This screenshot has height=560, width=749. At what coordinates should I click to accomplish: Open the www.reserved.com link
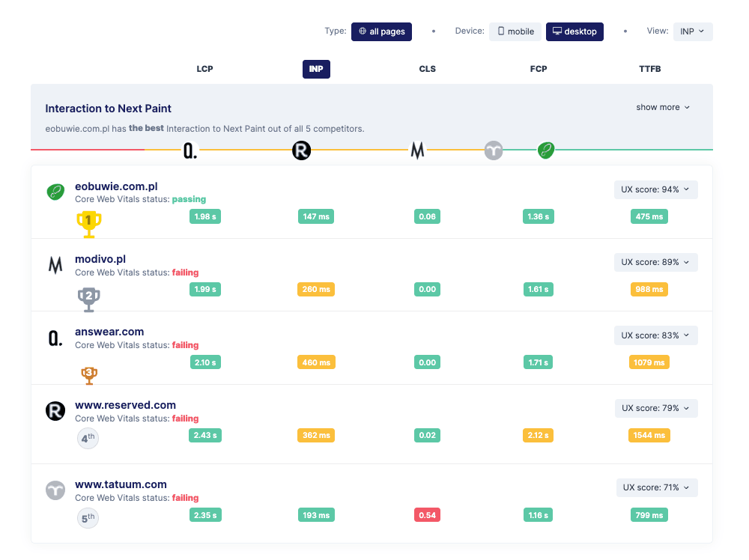pyautogui.click(x=125, y=405)
